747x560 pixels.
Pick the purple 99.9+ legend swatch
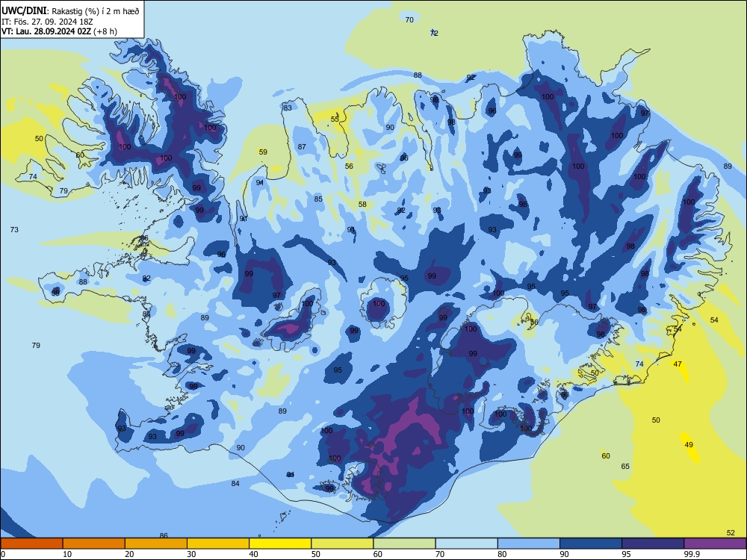pyautogui.click(x=715, y=544)
